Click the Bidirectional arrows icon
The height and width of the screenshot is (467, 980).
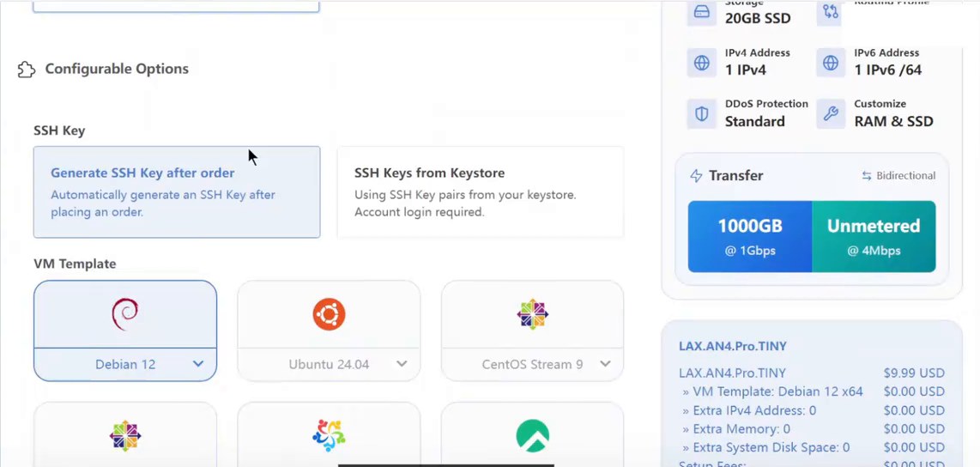point(866,176)
